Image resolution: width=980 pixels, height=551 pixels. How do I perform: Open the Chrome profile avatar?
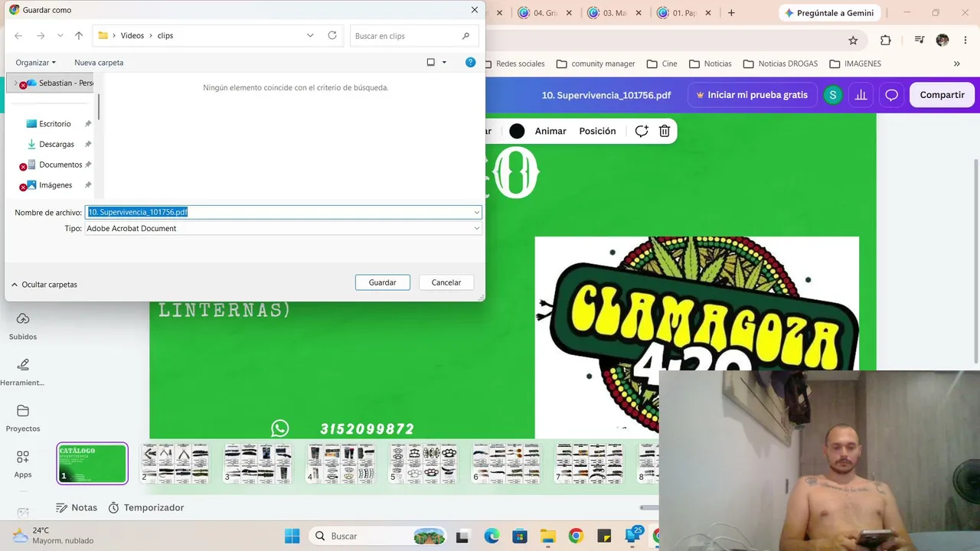tap(942, 41)
